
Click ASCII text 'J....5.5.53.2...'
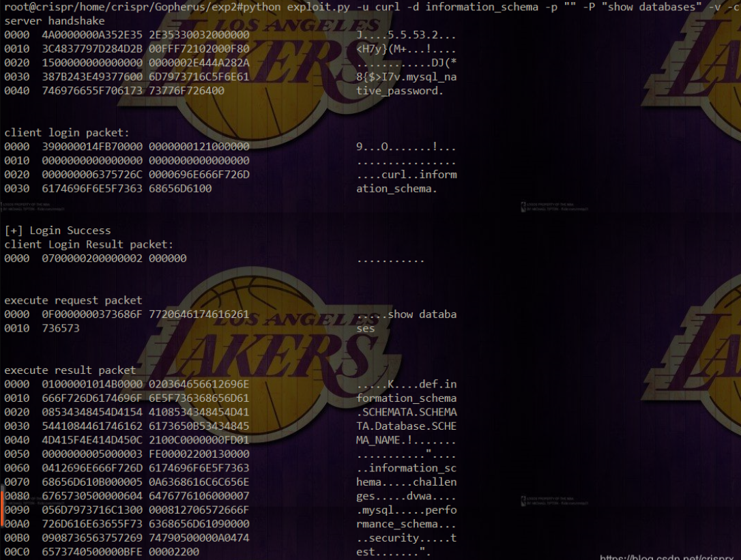point(407,35)
